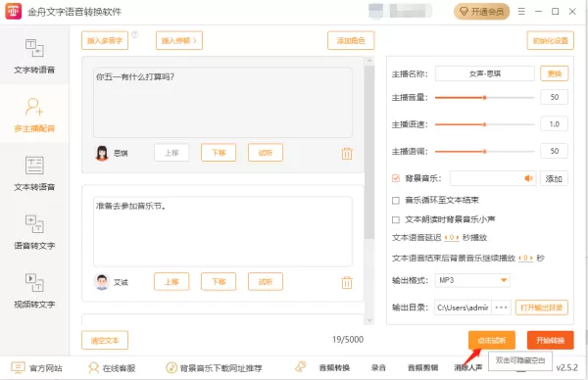Expand the 插入停顿 dropdown button
This screenshot has height=380, width=588.
[179, 40]
